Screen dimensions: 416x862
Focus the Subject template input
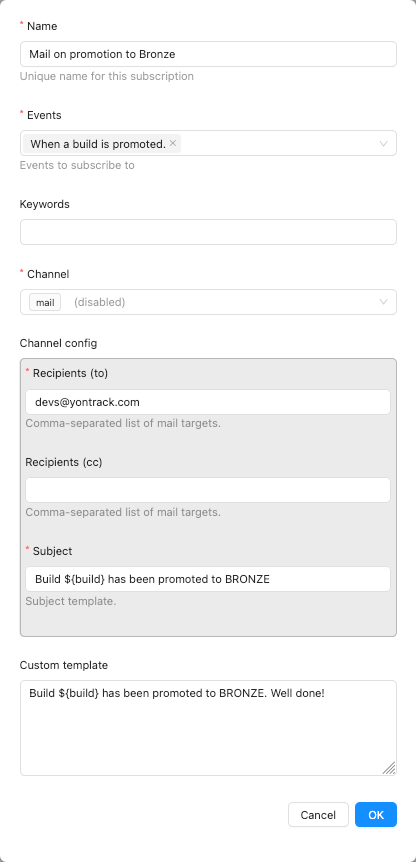[x=208, y=579]
